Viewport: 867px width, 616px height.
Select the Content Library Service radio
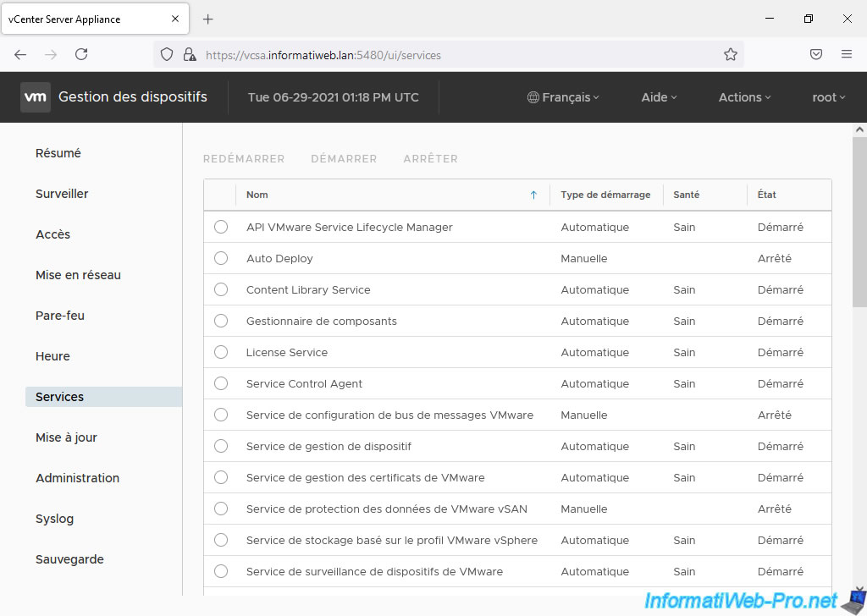(221, 289)
